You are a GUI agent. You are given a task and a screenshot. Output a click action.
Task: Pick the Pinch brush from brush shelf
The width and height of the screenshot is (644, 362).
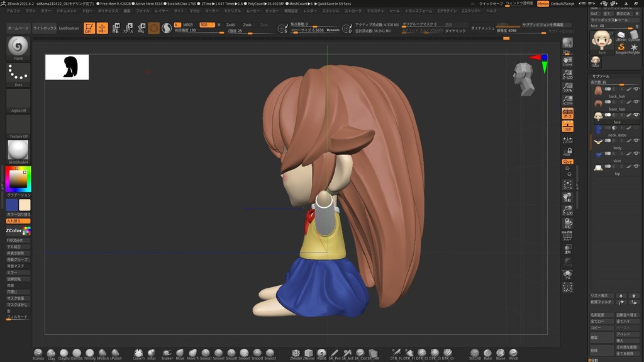click(514, 354)
